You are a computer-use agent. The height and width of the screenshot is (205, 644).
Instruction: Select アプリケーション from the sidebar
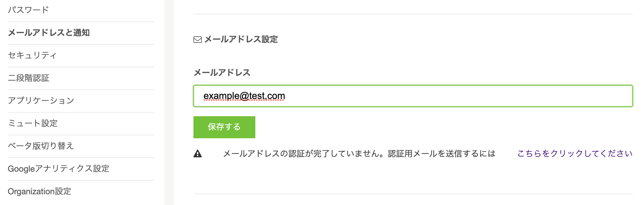(41, 100)
